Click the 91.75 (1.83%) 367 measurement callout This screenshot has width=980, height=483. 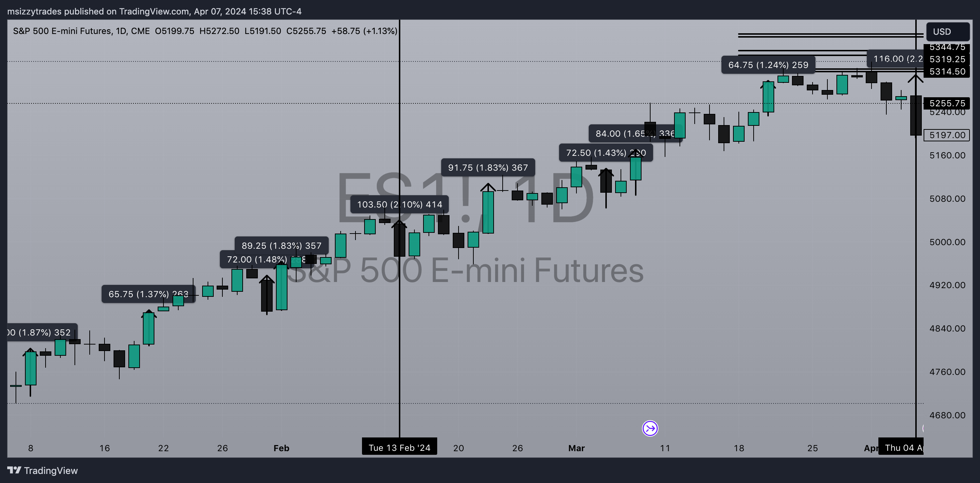488,167
